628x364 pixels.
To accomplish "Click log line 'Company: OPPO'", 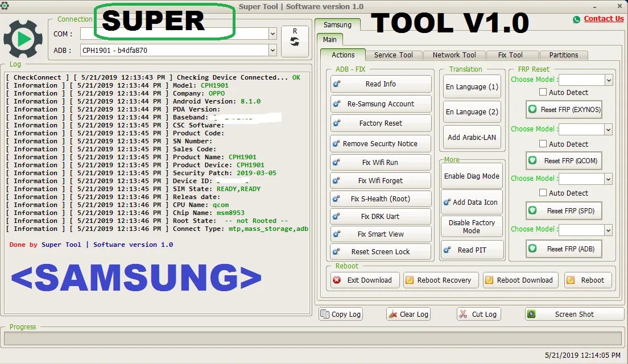I will coord(115,93).
